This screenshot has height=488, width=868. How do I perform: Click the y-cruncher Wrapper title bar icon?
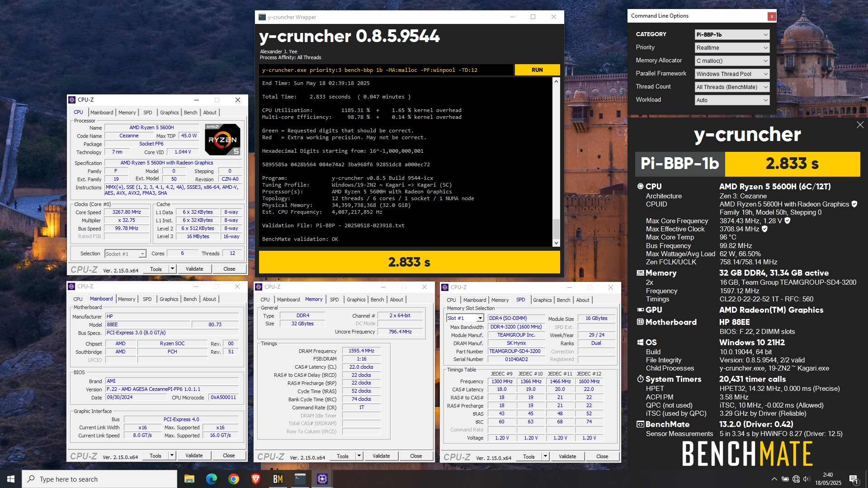262,17
